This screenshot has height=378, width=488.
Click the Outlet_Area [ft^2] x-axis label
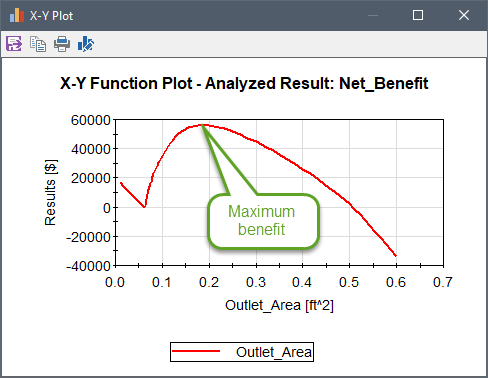point(279,305)
